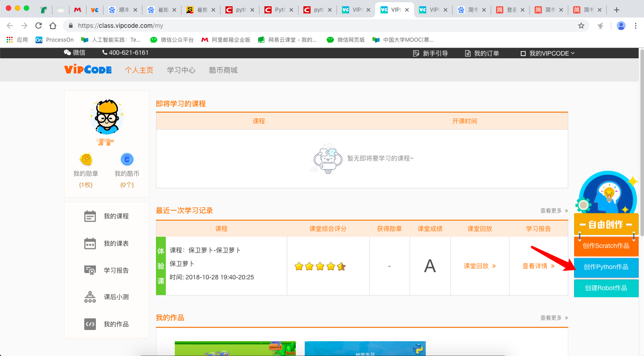Viewport: 644px width, 356px height.
Task: Click 查看更多 beside 最近一次学习记录
Action: click(x=554, y=211)
